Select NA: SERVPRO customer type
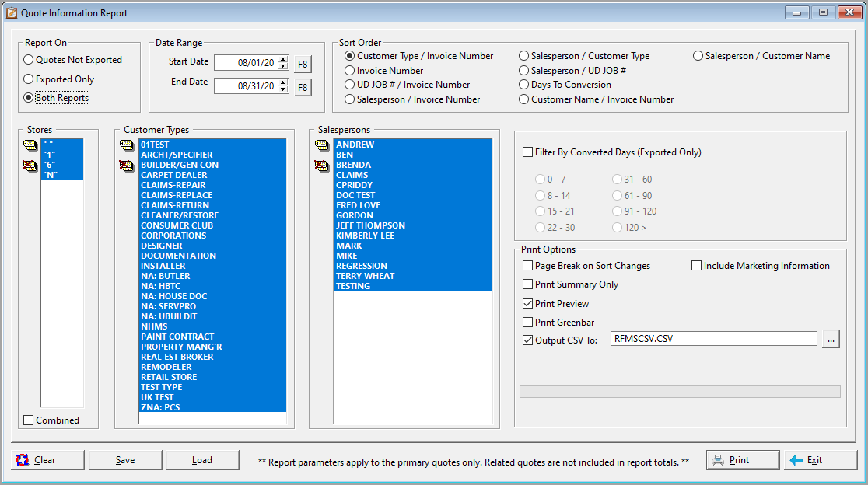This screenshot has height=485, width=868. pos(212,306)
